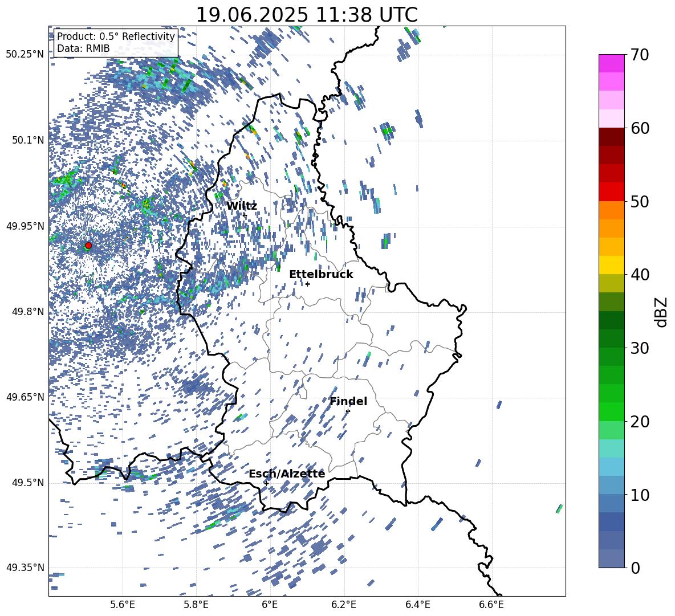Click the 49.5°N latitude label
This screenshot has width=675, height=616.
29,483
